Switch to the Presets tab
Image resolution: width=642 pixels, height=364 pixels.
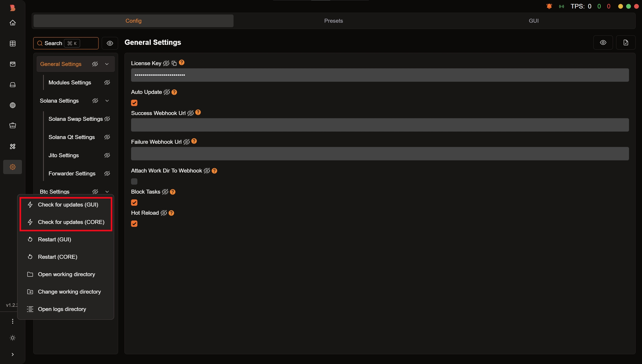(x=333, y=21)
